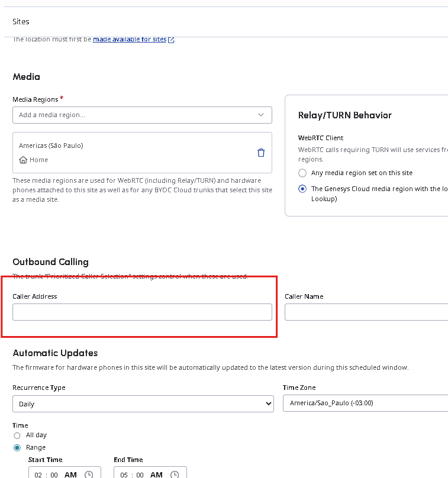Open the Start Time clock picker
The height and width of the screenshot is (478, 448).
pyautogui.click(x=89, y=474)
